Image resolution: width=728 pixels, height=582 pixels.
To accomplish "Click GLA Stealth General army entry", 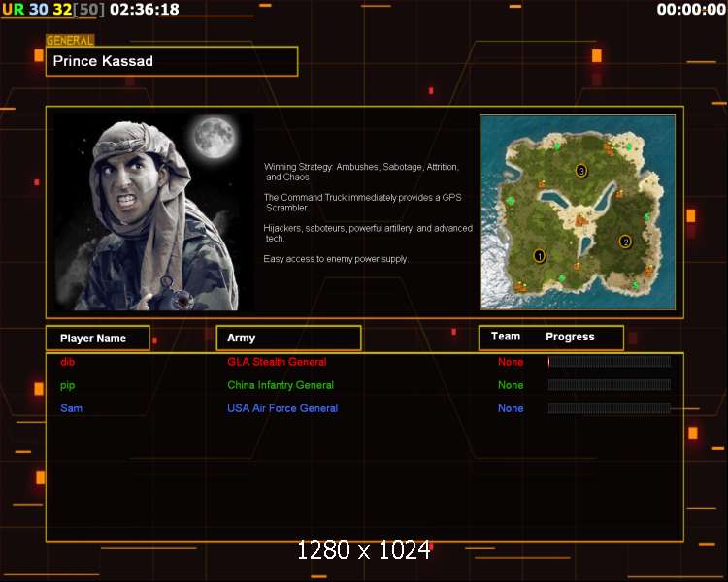I will click(x=277, y=362).
